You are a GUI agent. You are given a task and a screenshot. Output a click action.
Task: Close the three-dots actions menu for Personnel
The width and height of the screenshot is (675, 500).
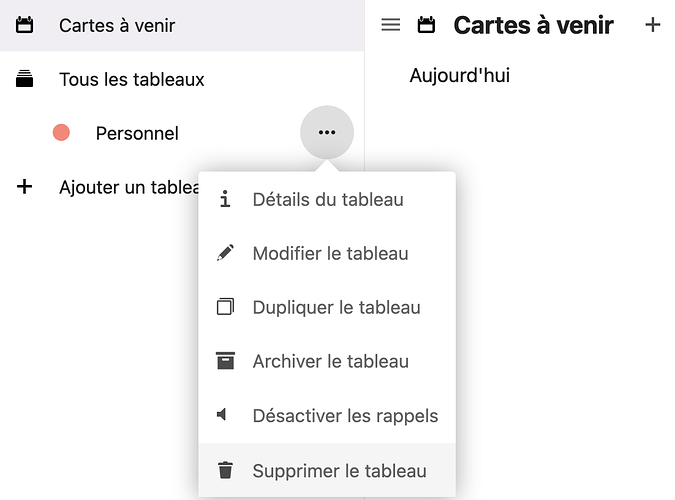pos(326,132)
